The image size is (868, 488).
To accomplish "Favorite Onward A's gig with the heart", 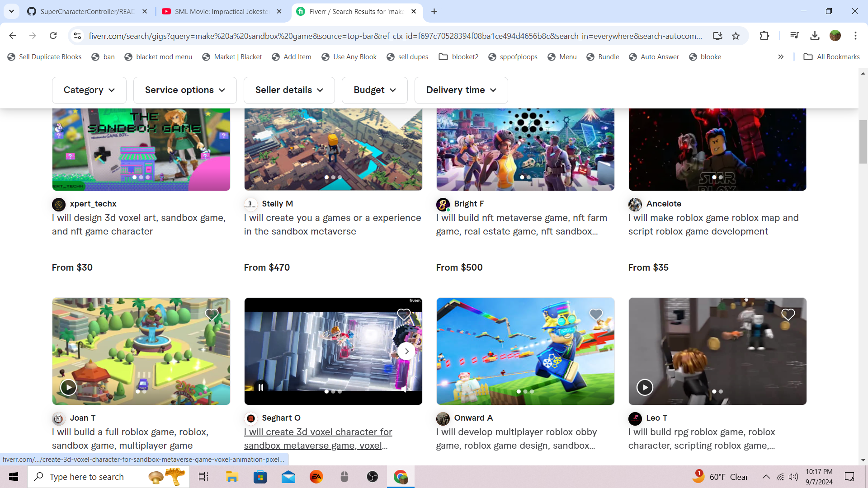I will tap(596, 314).
